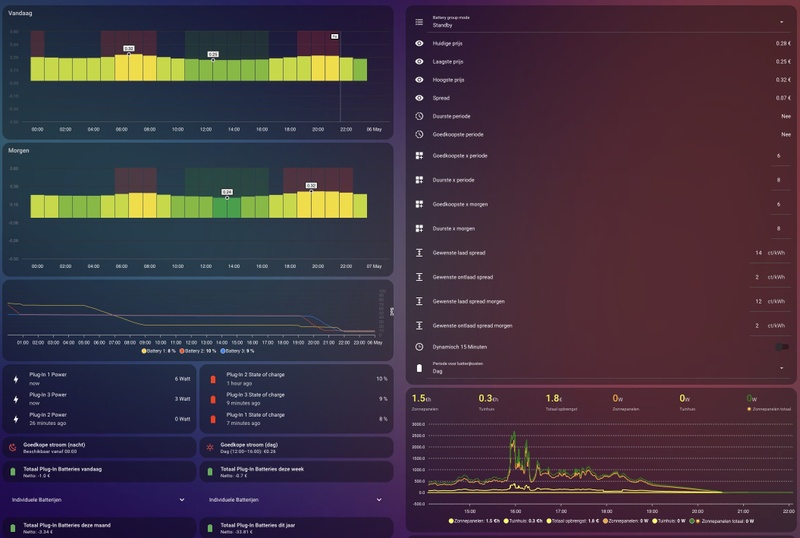The width and height of the screenshot is (800, 538).
Task: Click the 1.5 kWh Zonnepanelen stat
Action: click(x=425, y=402)
